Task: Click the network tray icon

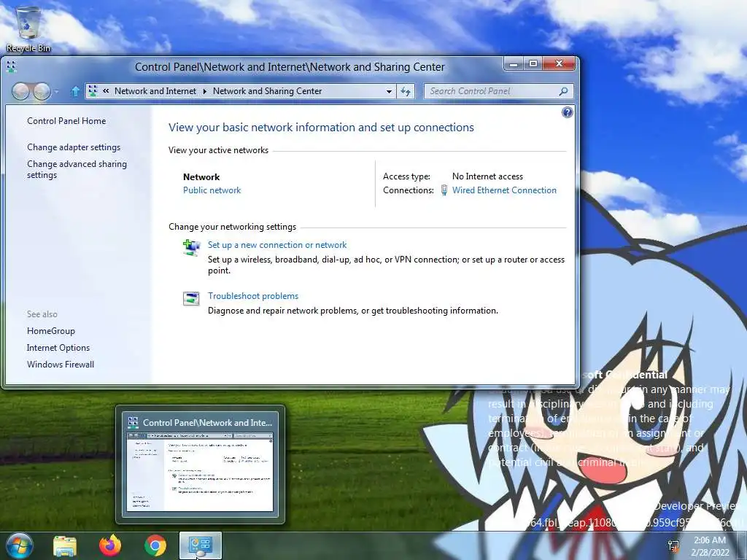Action: click(x=673, y=545)
